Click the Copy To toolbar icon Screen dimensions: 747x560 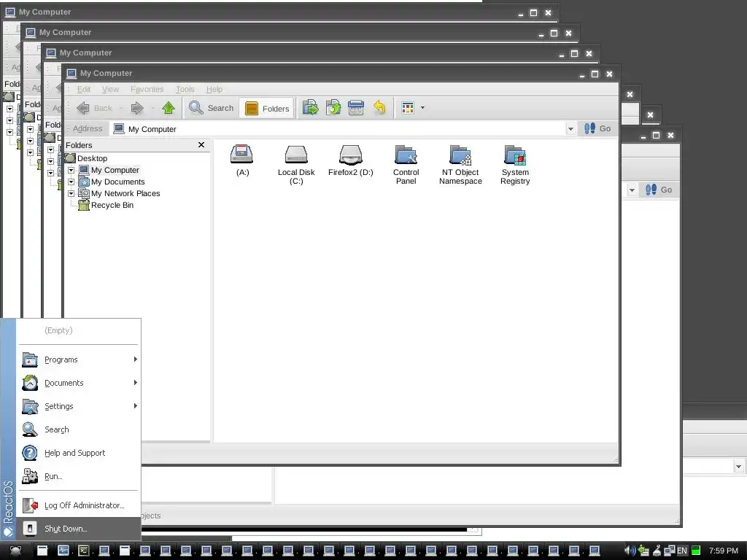coord(333,108)
